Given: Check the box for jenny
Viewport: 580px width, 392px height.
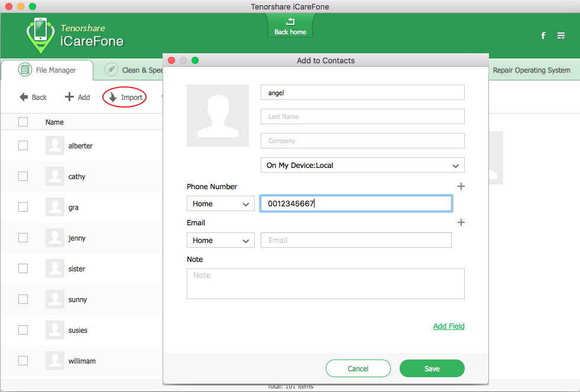Looking at the screenshot, I should pyautogui.click(x=23, y=238).
